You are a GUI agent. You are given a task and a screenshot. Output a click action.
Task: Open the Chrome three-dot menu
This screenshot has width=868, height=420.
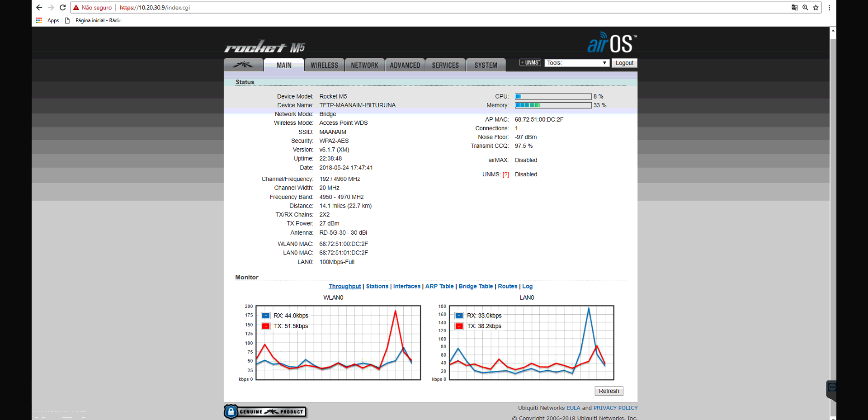point(829,8)
